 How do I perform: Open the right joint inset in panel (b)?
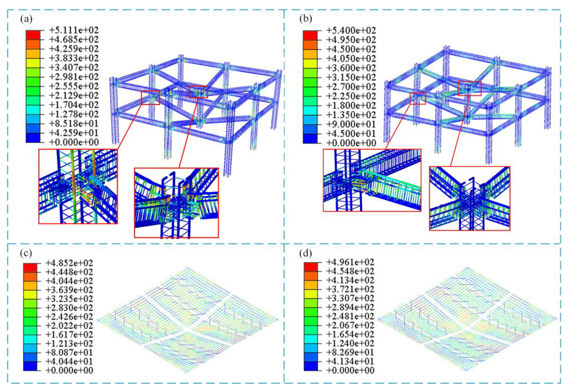coord(470,198)
